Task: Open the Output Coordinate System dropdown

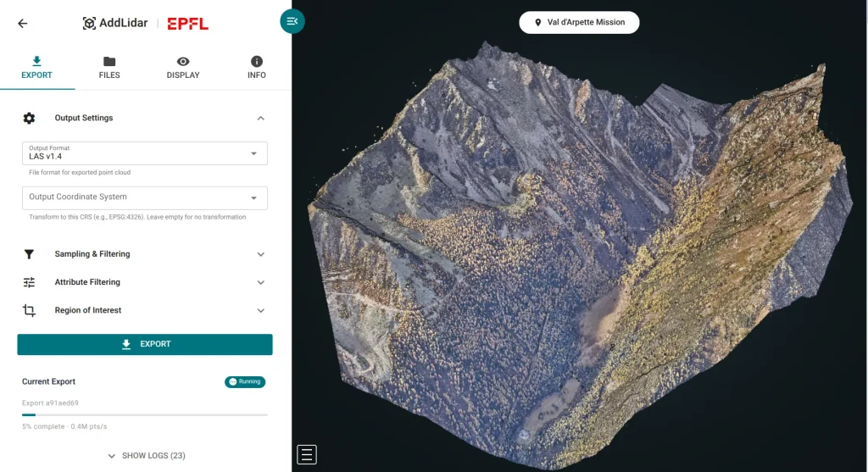Action: [x=145, y=197]
